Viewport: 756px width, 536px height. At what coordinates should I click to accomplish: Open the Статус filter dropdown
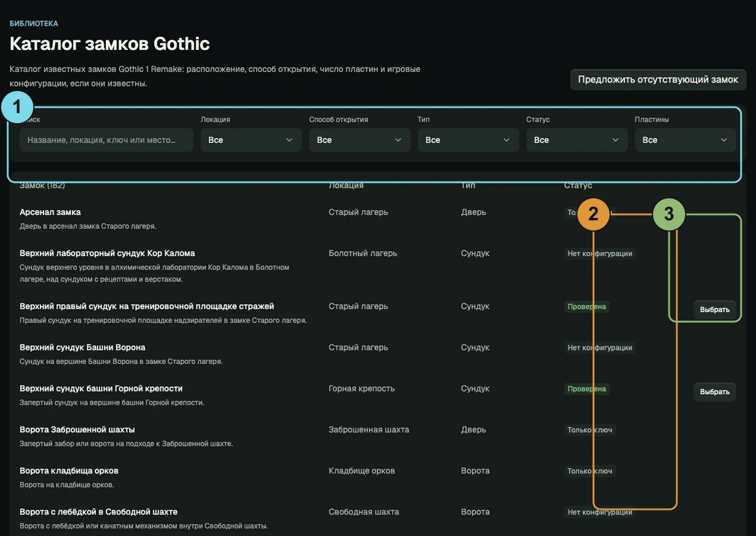[x=577, y=140]
